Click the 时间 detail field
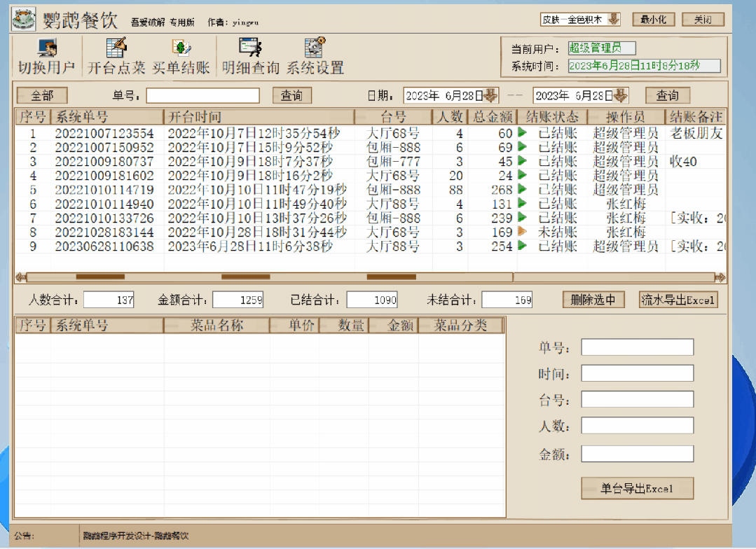 point(638,373)
